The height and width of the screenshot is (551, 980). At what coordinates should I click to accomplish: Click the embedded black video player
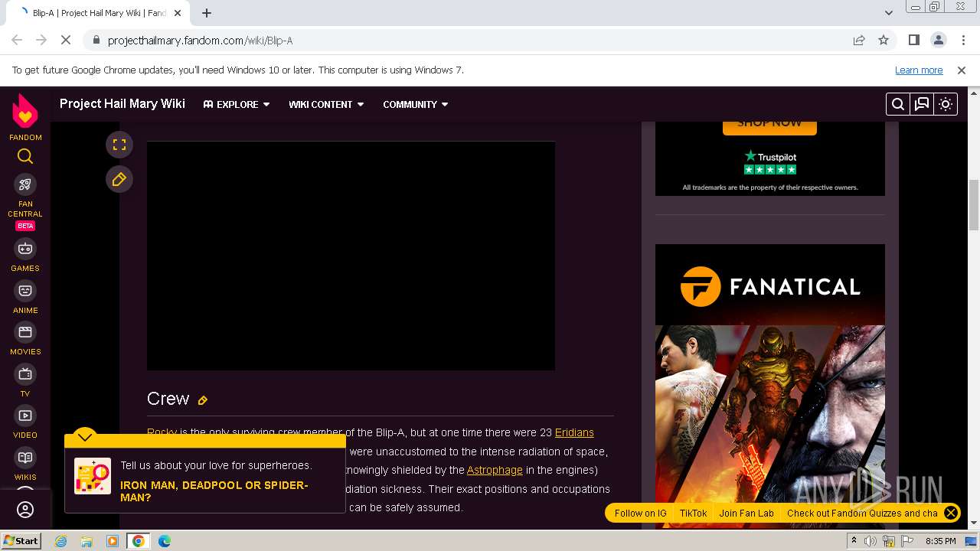tap(351, 256)
